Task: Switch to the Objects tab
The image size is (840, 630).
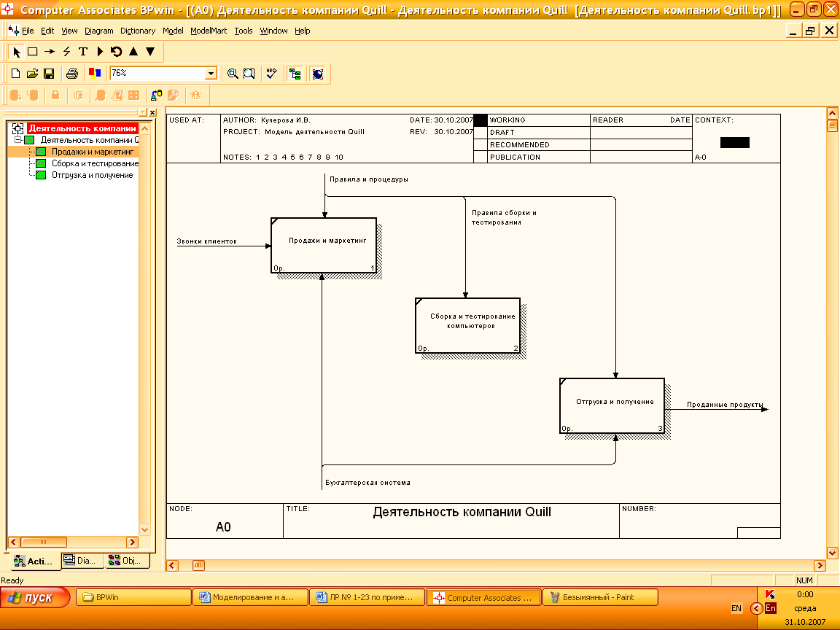Action: tap(127, 560)
